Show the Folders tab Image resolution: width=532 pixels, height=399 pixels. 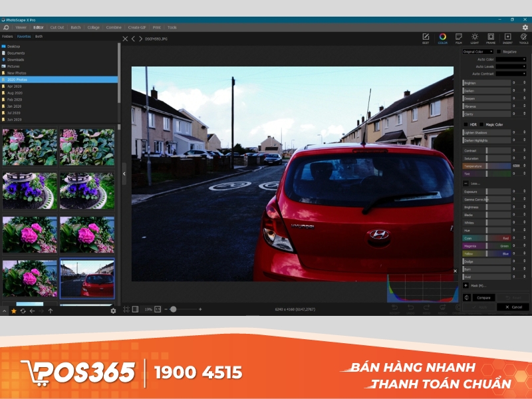7,37
